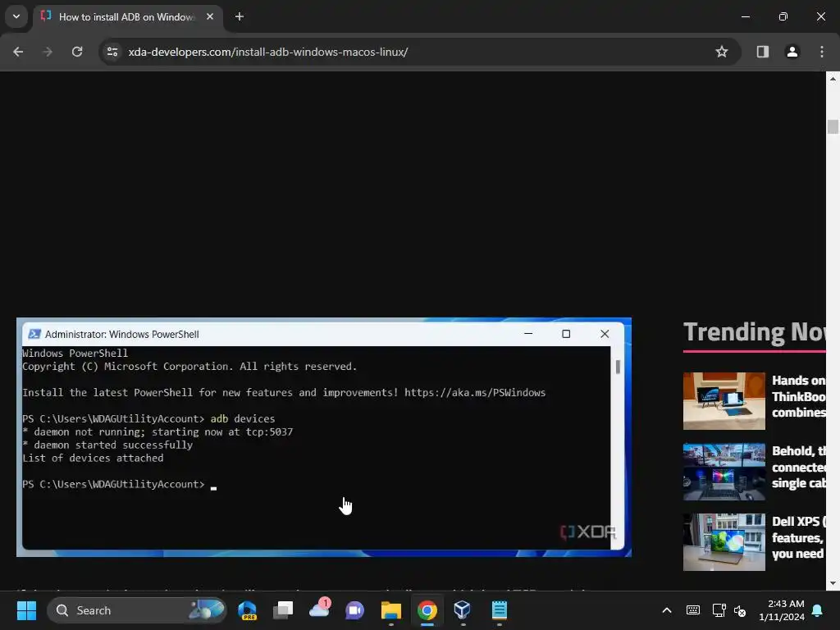Click the scrollbar up arrow

point(833,79)
